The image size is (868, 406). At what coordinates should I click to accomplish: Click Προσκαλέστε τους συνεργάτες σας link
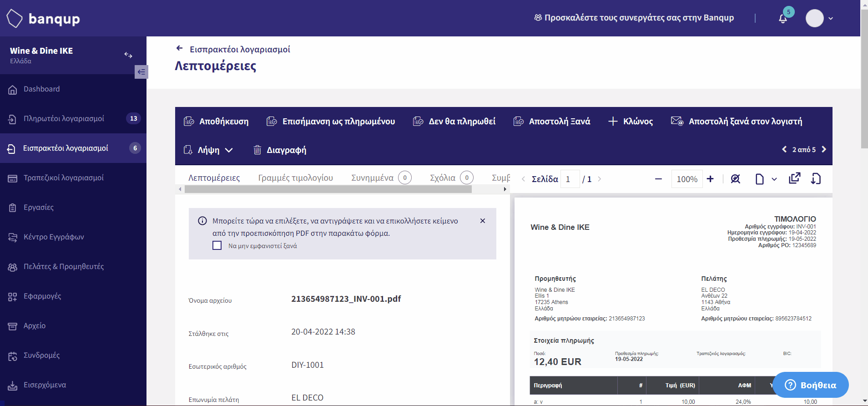(x=634, y=18)
